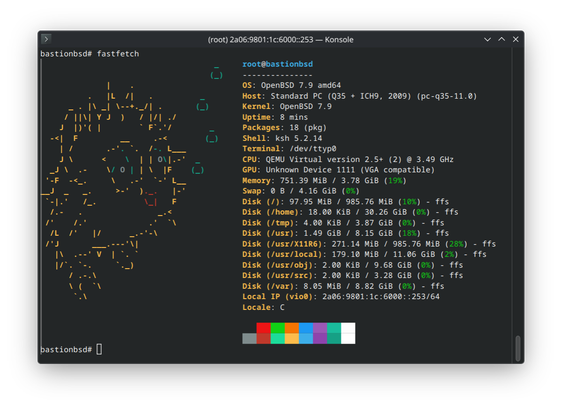Click the purple color block in the top row
Viewport: 562px width, 409px height.
click(320, 328)
